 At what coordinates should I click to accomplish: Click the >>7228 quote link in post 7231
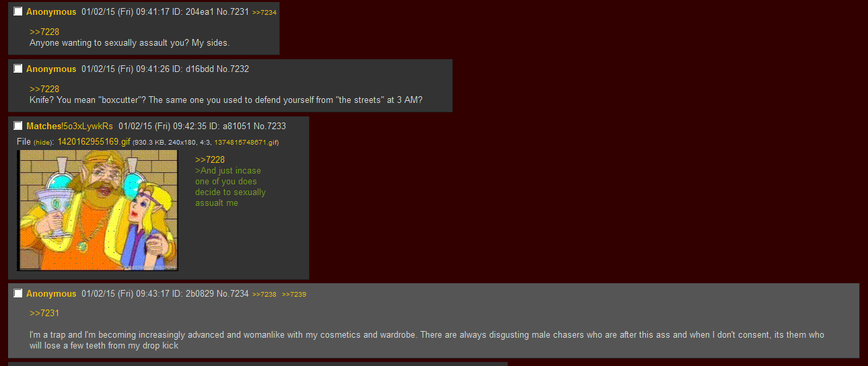[x=44, y=32]
